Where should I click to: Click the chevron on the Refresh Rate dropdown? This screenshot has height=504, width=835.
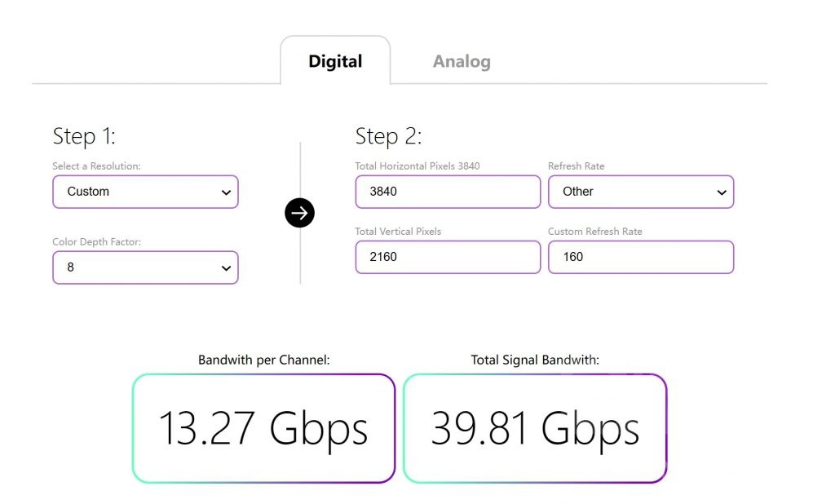point(721,192)
